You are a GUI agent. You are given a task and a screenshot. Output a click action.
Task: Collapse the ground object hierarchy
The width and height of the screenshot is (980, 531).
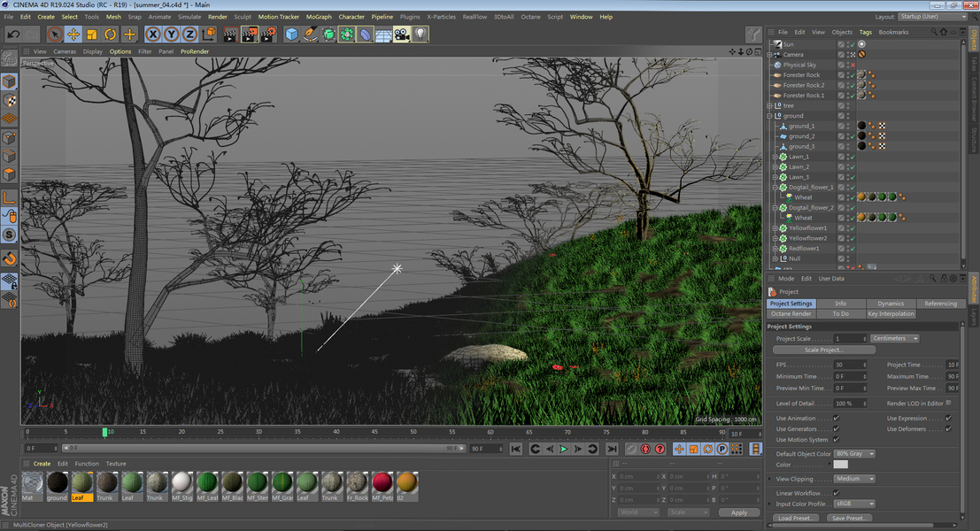770,116
